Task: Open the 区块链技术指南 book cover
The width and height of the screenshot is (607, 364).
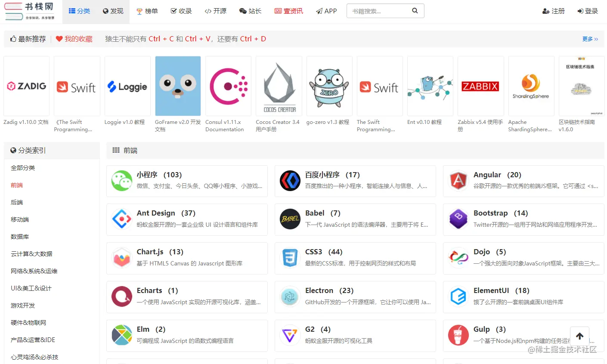Action: (582, 86)
